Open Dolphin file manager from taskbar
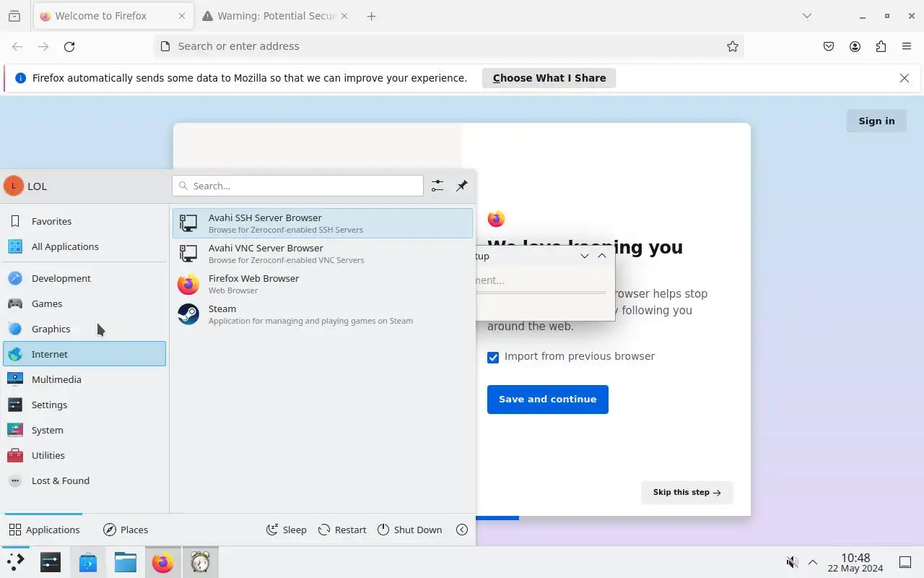924x578 pixels. click(x=126, y=562)
